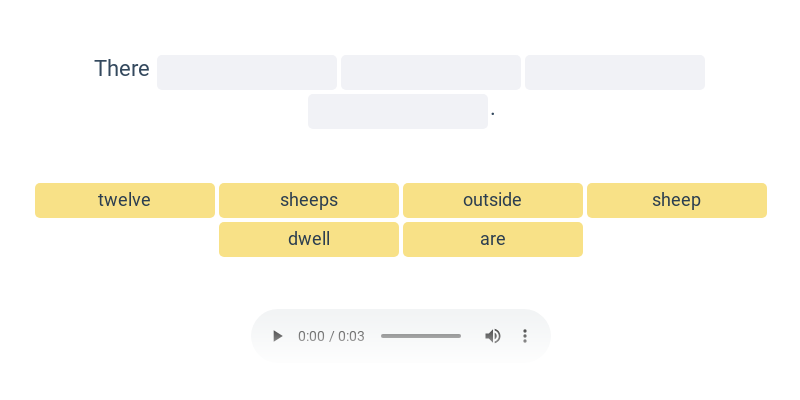Mute the audio with the speaker icon
The width and height of the screenshot is (800, 400).
[x=493, y=336]
